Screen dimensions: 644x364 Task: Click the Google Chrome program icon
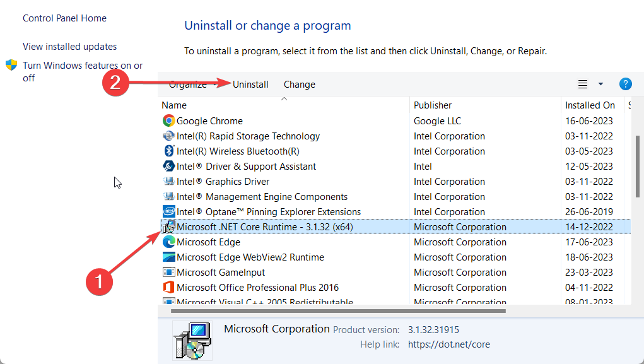pyautogui.click(x=169, y=120)
